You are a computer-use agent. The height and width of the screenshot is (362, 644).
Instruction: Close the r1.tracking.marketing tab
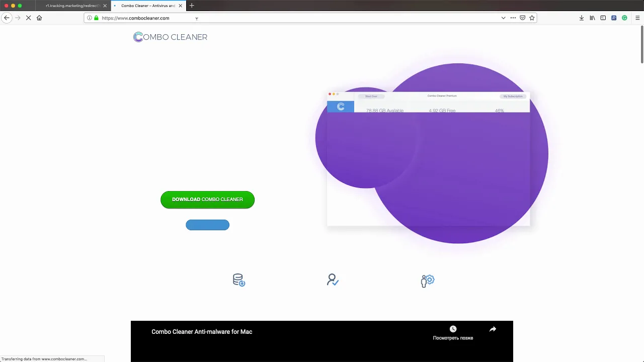click(105, 6)
